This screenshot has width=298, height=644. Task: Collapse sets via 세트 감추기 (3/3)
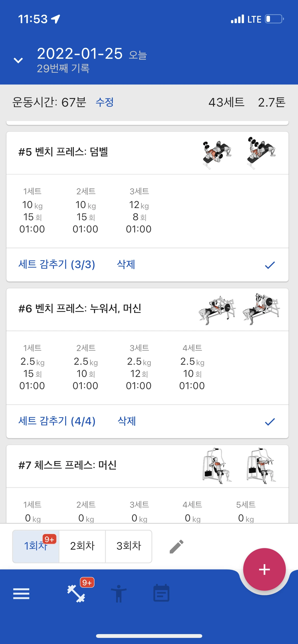[57, 265]
